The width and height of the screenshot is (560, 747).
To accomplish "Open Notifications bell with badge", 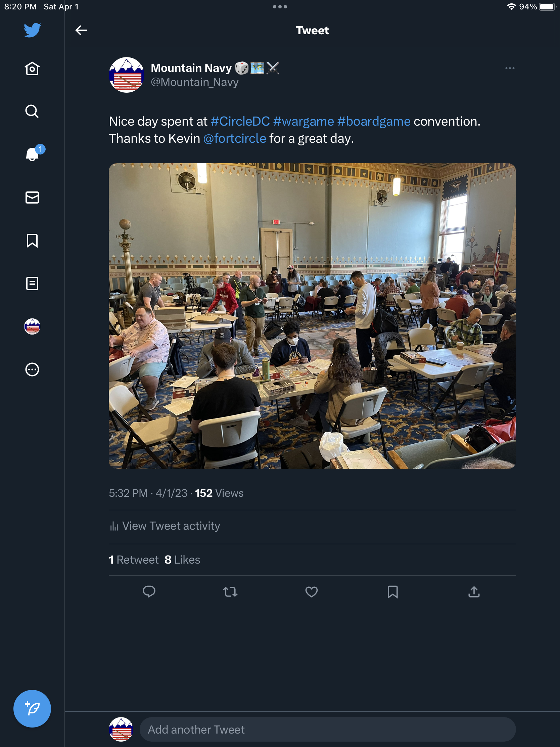I will tap(33, 154).
